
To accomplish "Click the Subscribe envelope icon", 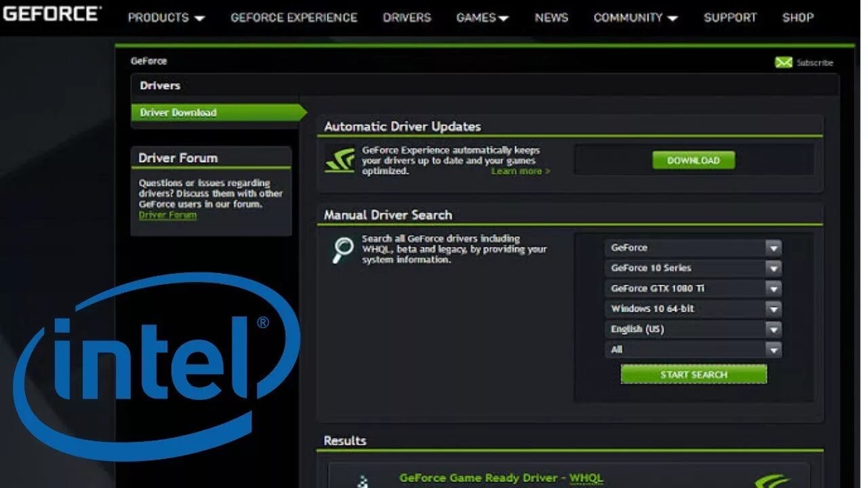I will click(784, 62).
